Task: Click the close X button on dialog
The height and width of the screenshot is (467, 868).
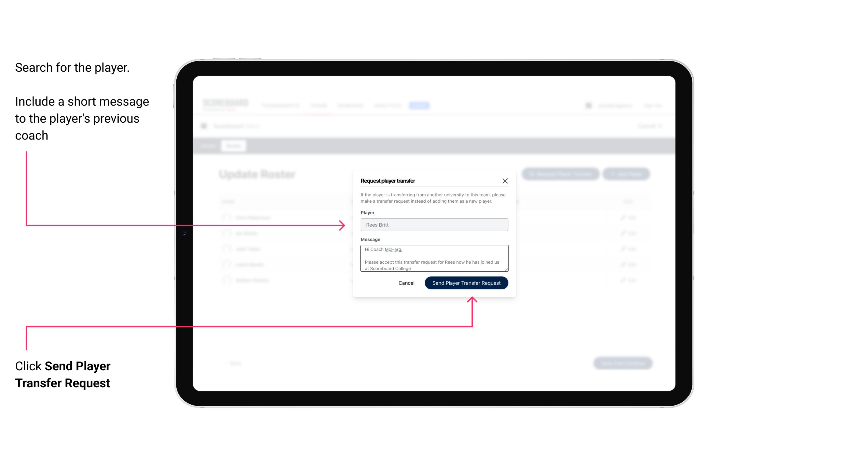Action: pos(505,181)
